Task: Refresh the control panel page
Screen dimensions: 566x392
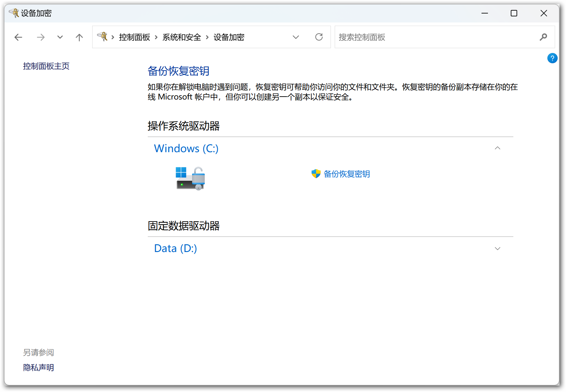Action: click(x=319, y=37)
